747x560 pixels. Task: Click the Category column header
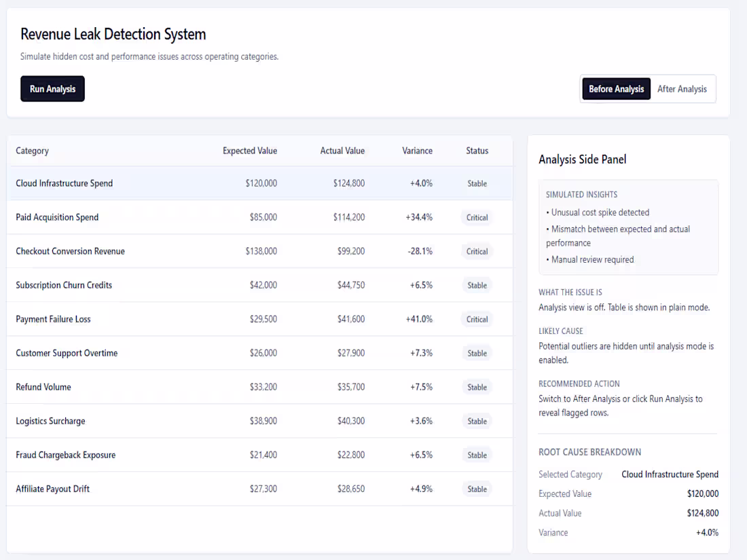pyautogui.click(x=33, y=151)
